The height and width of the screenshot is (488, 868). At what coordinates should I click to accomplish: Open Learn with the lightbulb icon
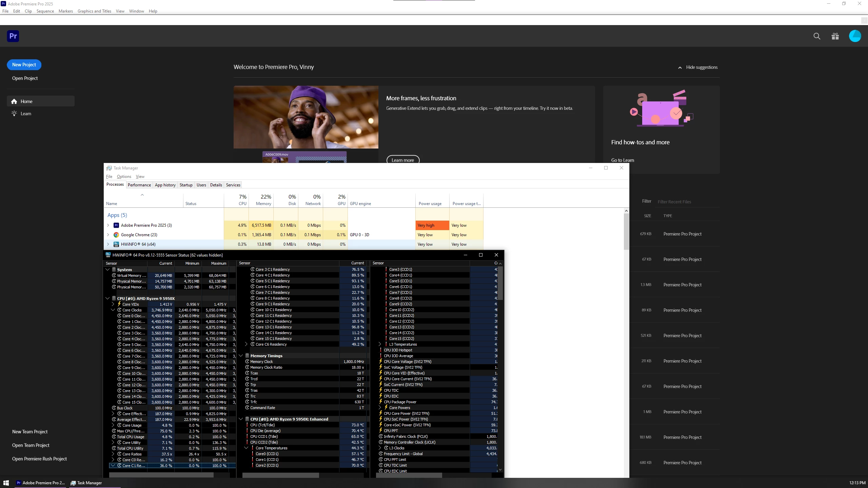coord(14,114)
